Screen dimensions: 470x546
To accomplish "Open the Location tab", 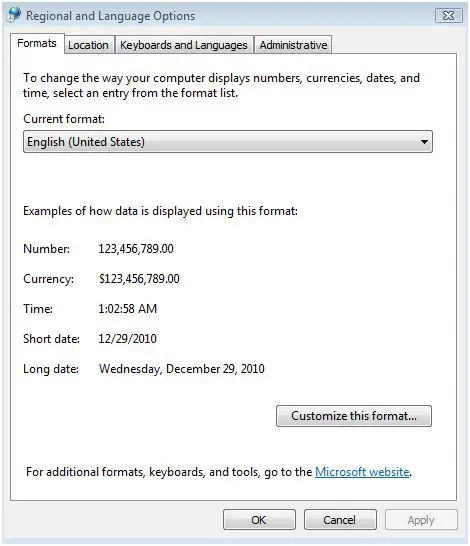I will pyautogui.click(x=88, y=45).
